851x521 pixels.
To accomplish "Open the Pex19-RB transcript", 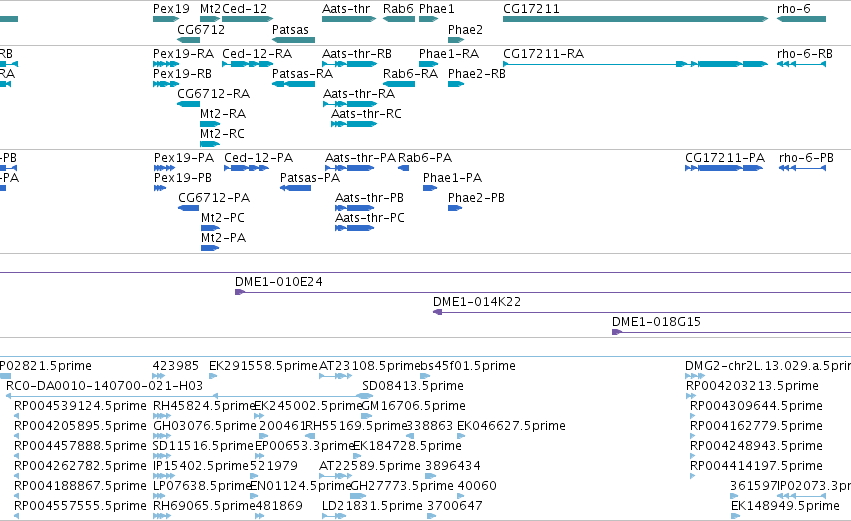I will pyautogui.click(x=166, y=84).
